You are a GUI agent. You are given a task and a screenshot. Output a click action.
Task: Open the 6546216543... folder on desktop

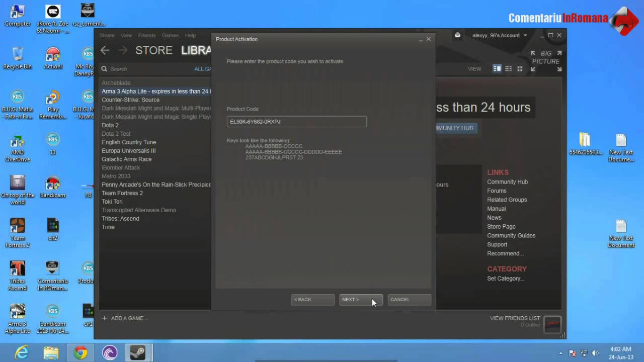point(586,144)
